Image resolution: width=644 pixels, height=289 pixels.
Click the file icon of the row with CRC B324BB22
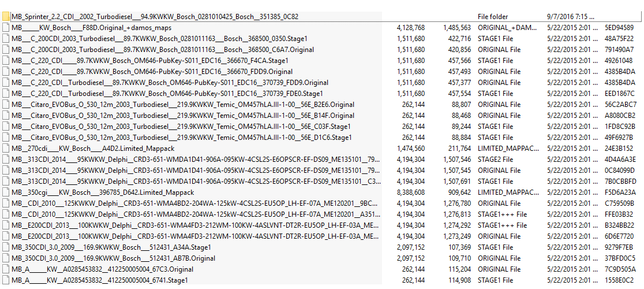[5, 225]
